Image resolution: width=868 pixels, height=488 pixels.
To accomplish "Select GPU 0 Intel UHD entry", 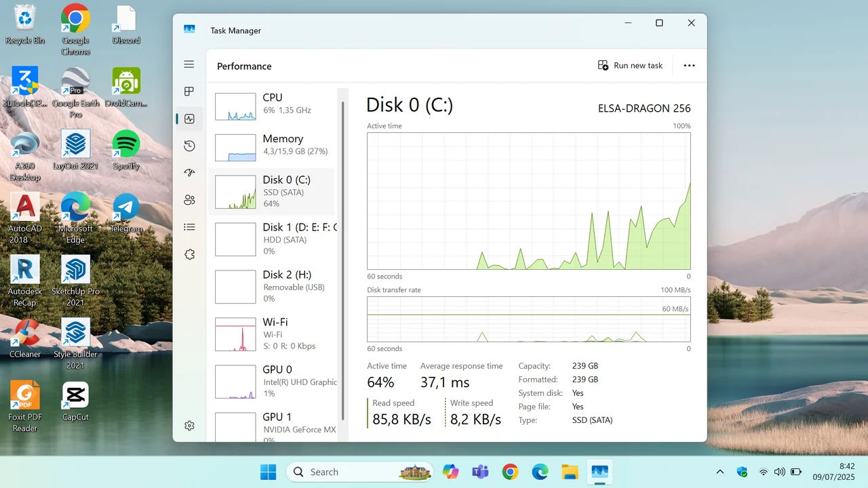I will pos(272,382).
